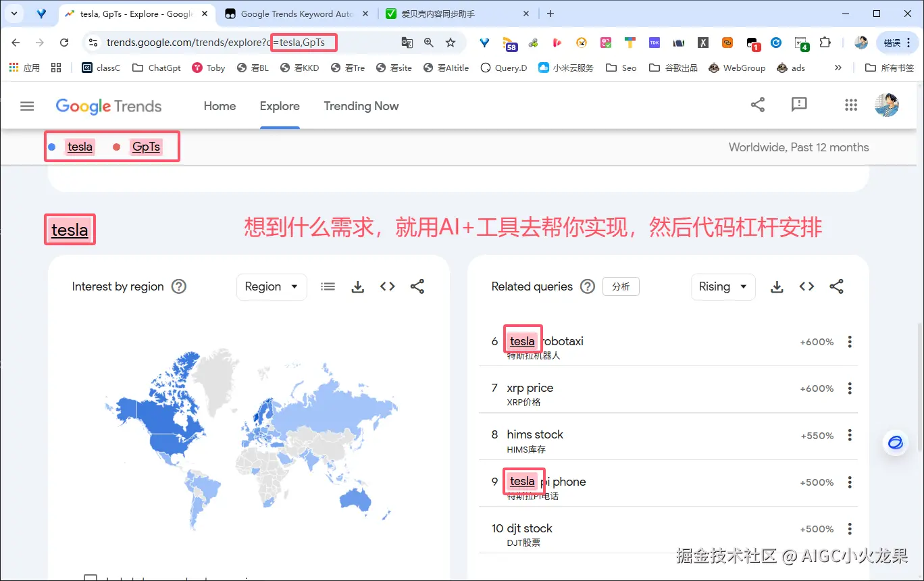This screenshot has width=924, height=581.
Task: Reload the page in browser
Action: (x=64, y=43)
